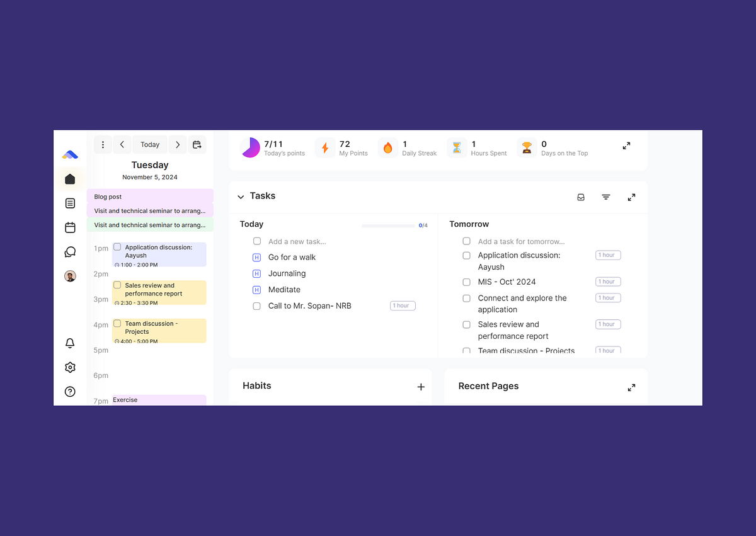The width and height of the screenshot is (756, 536).
Task: Click the app logo at top of sidebar
Action: pos(70,154)
